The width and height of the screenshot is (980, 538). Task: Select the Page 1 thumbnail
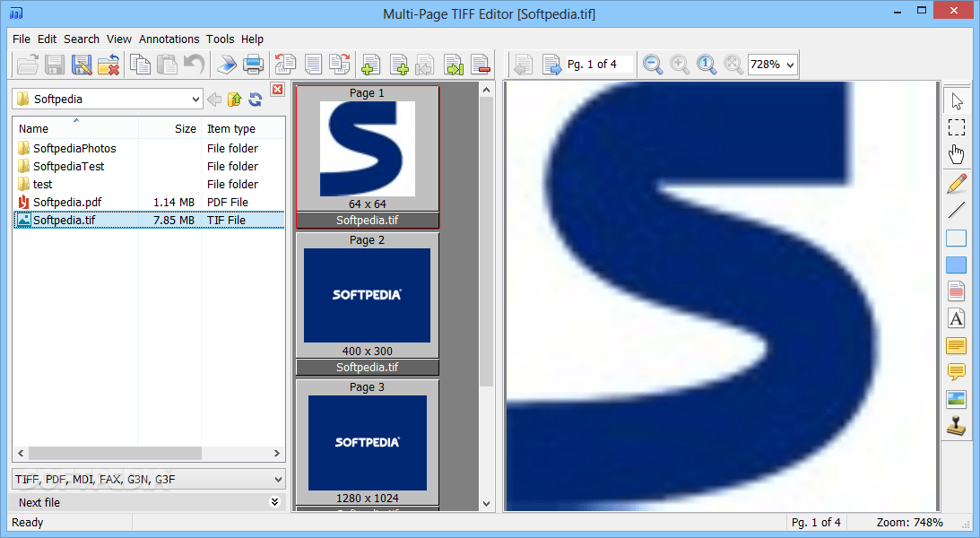coord(368,157)
